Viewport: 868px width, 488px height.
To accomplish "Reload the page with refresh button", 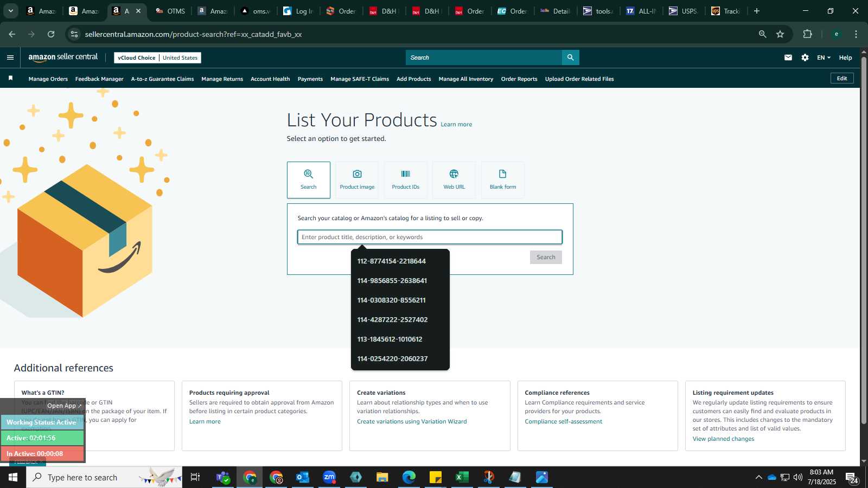I will [51, 34].
